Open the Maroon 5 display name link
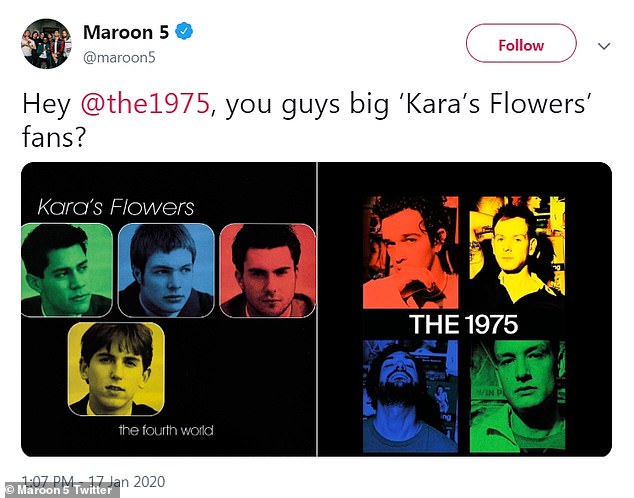Screen dimensions: 634x498 pos(126,33)
